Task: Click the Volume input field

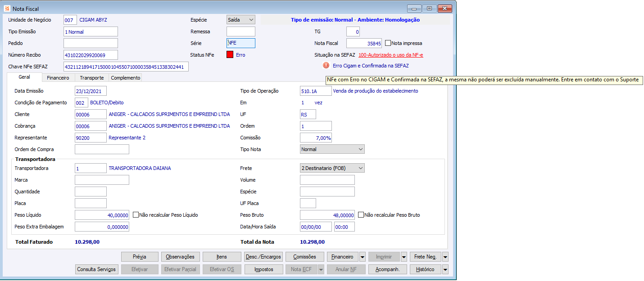Action: pyautogui.click(x=327, y=180)
